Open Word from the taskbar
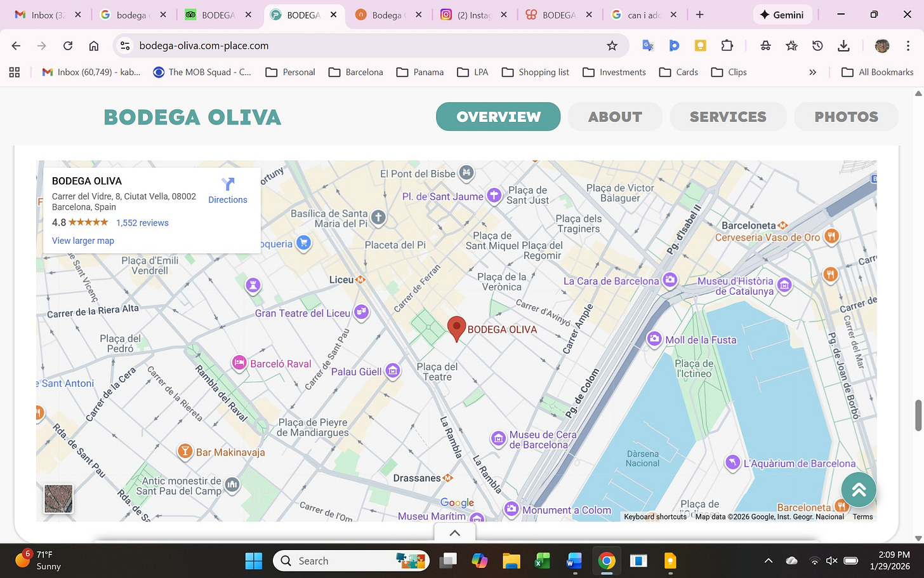The image size is (924, 578). point(574,561)
